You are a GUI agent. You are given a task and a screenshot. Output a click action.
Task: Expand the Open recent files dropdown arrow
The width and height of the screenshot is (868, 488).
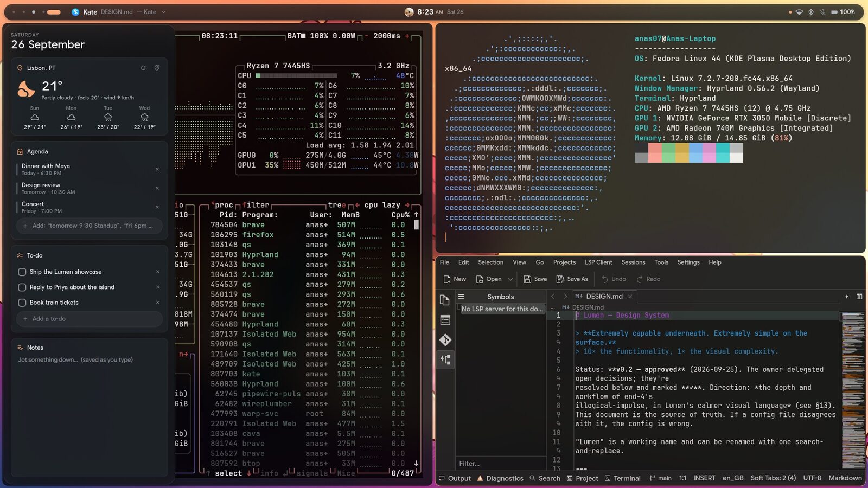tap(510, 279)
